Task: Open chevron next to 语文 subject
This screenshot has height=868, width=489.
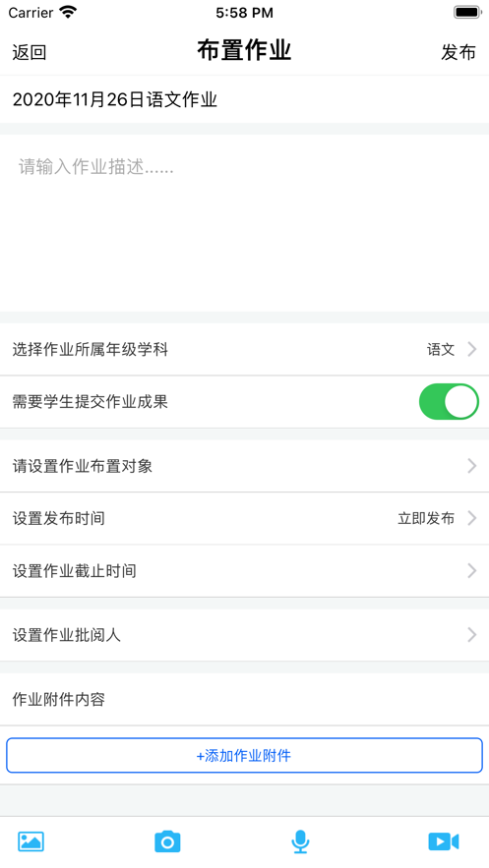Action: (472, 349)
